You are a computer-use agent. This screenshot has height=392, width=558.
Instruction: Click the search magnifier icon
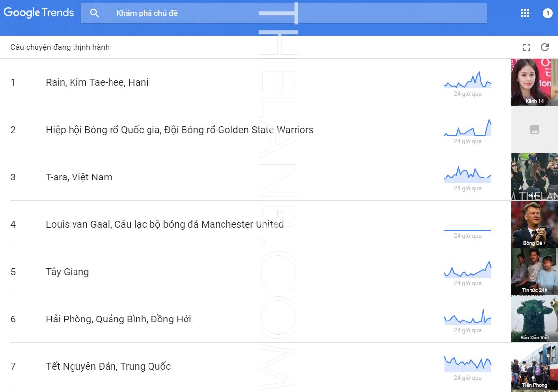(x=94, y=13)
